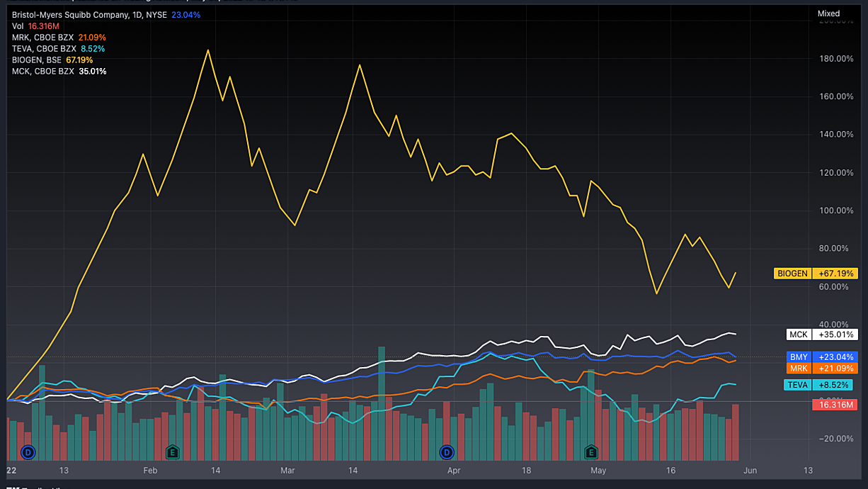Click the Feb label on time axis
The width and height of the screenshot is (868, 489).
[x=150, y=470]
